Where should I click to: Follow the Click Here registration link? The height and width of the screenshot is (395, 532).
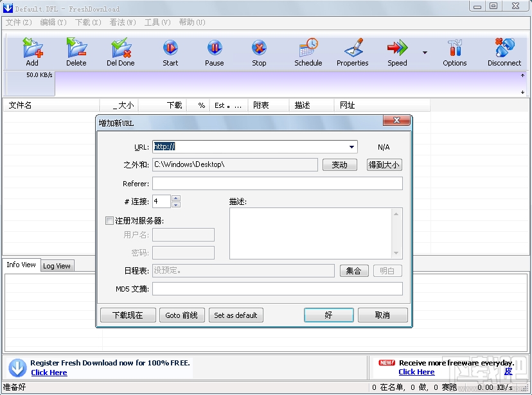point(49,372)
